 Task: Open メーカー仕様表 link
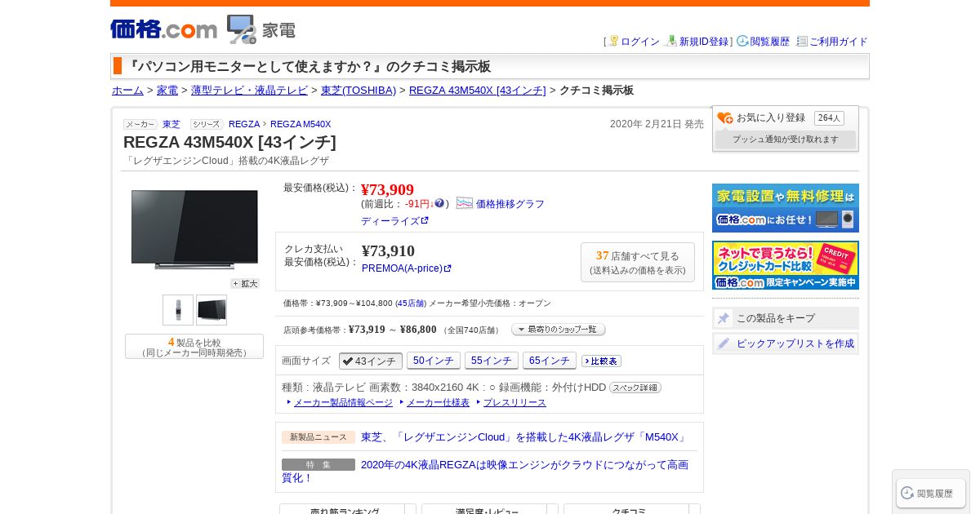tap(438, 402)
